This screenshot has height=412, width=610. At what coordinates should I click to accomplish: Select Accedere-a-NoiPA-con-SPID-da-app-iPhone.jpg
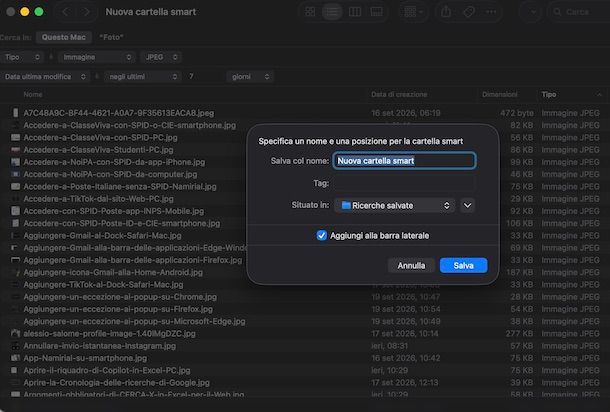[x=114, y=162]
